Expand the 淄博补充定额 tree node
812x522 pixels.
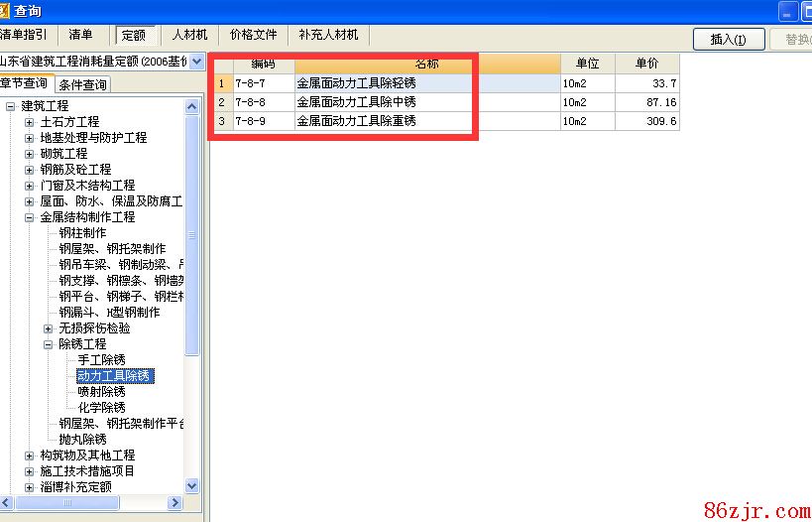[30, 487]
